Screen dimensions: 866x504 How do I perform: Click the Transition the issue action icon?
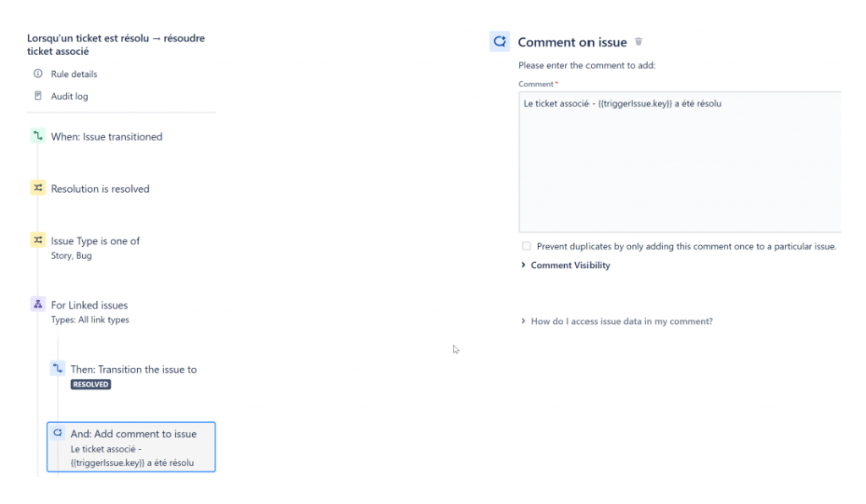coord(58,368)
